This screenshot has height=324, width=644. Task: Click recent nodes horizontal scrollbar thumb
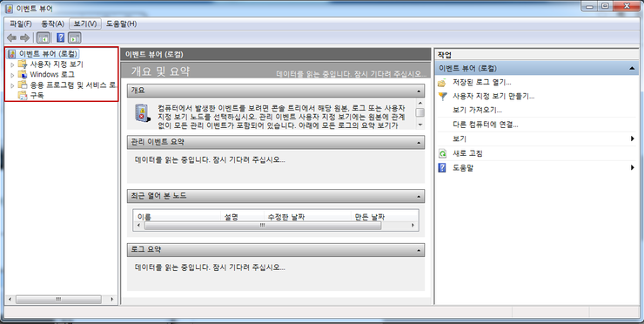pos(263,226)
